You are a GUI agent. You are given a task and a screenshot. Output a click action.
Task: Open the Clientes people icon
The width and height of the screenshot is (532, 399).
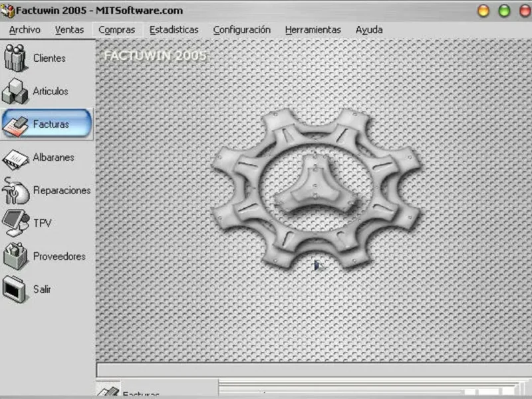click(15, 58)
